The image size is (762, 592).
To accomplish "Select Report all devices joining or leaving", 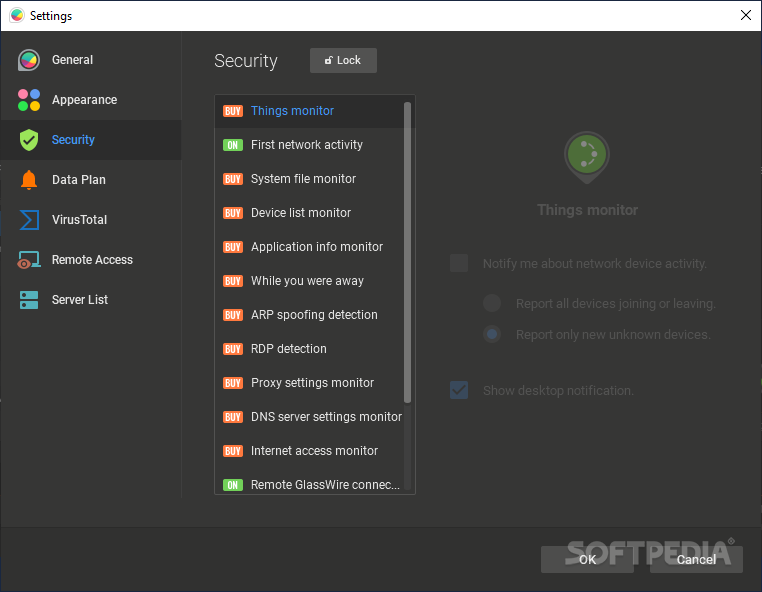I will tap(492, 303).
